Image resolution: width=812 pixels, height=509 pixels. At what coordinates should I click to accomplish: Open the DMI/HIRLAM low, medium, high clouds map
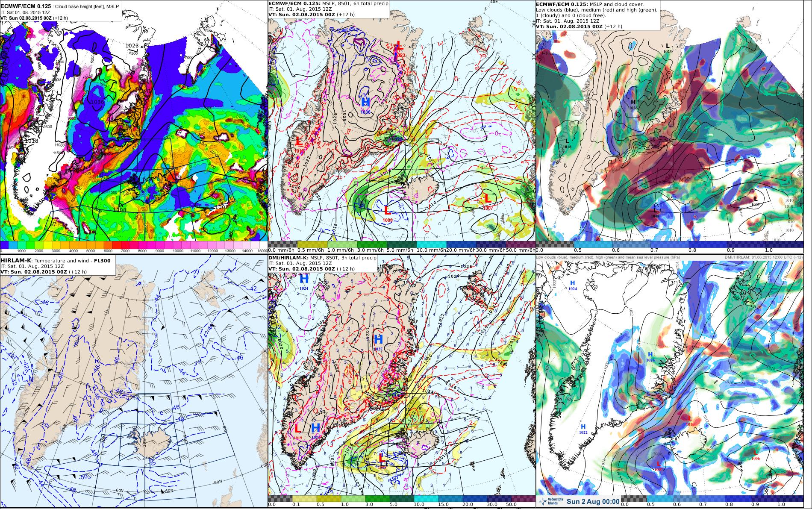[x=669, y=381]
